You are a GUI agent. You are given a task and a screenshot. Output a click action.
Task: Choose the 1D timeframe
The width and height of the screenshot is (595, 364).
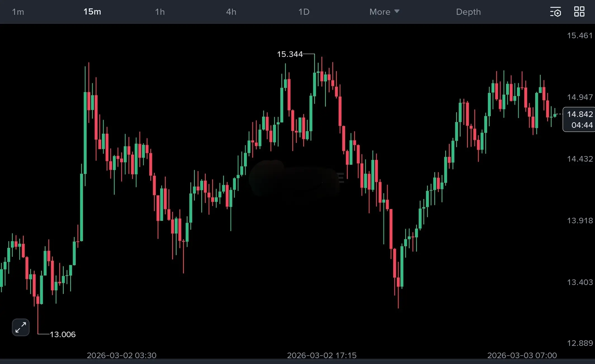304,12
